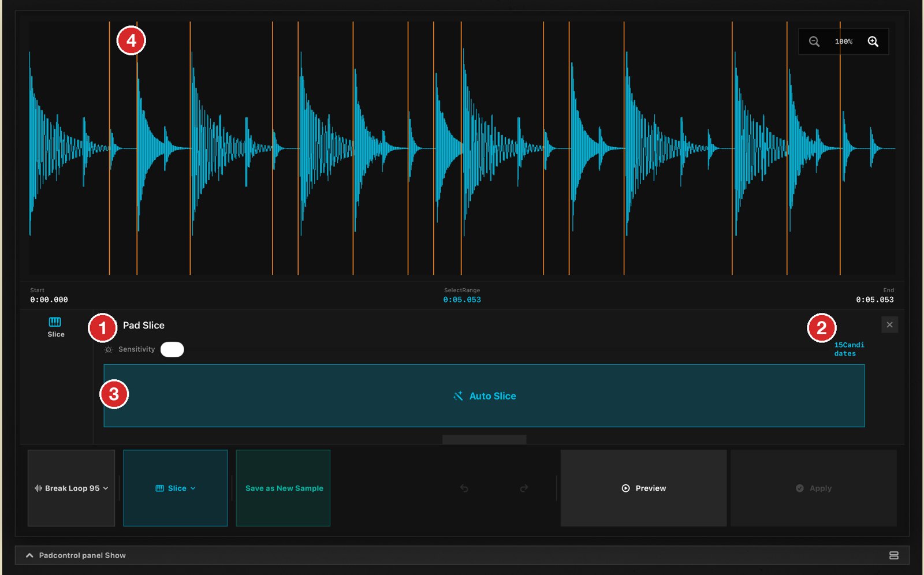This screenshot has height=575, width=924.
Task: Click the 15 Candidates label
Action: point(849,349)
